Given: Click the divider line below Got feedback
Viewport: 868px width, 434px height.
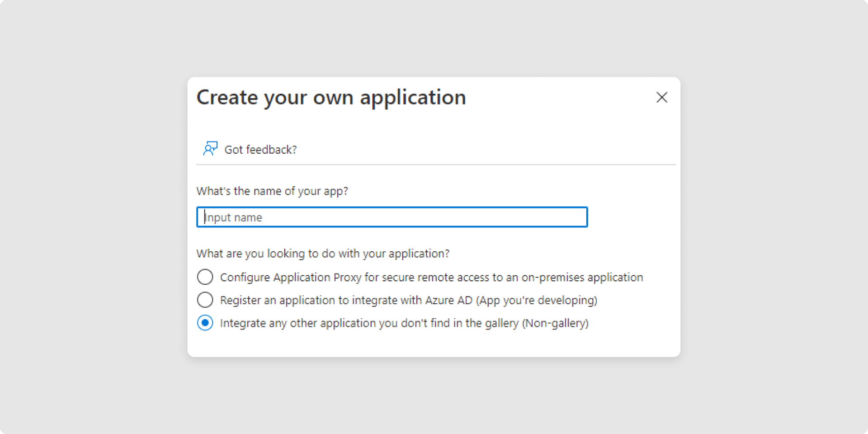Looking at the screenshot, I should (436, 165).
